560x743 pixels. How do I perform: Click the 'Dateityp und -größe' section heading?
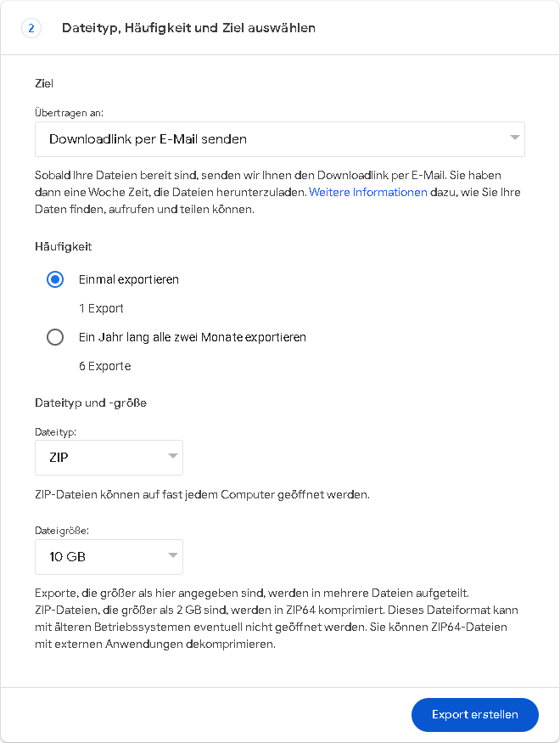tap(91, 402)
